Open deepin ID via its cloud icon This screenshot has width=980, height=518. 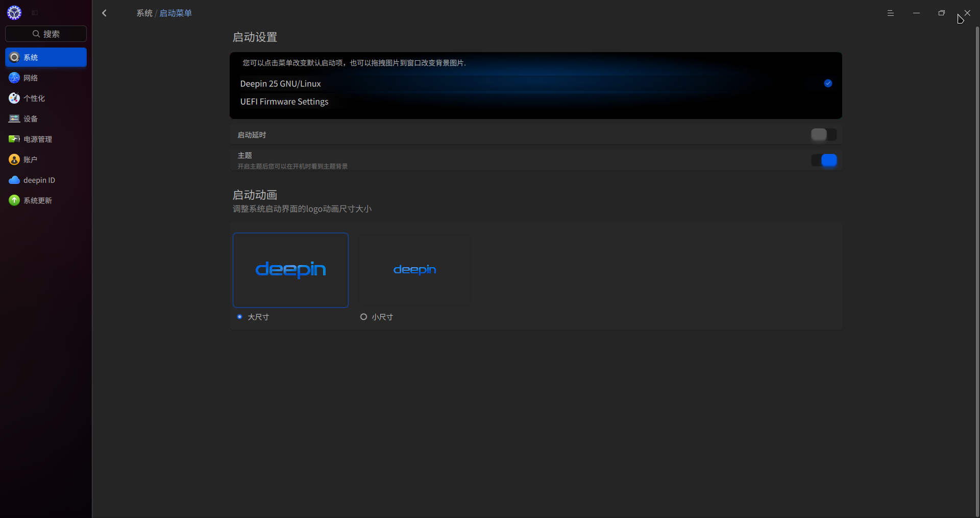tap(14, 180)
